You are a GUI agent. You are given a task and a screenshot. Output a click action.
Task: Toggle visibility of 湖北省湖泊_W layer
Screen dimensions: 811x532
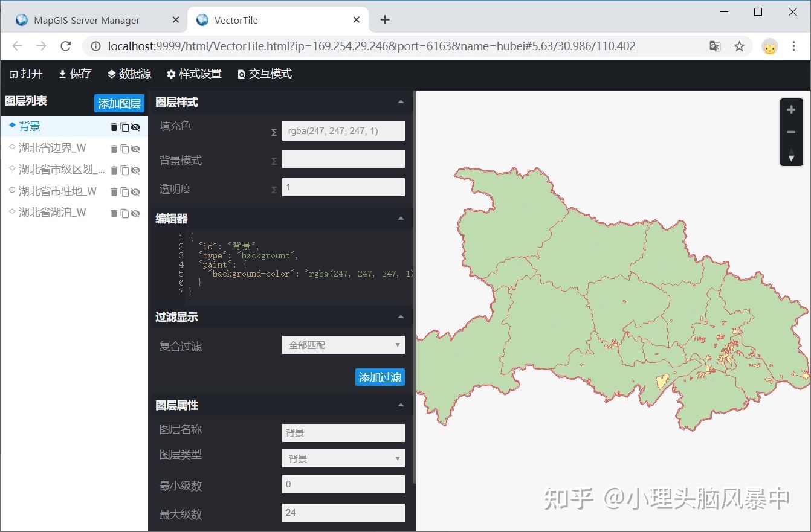(135, 213)
